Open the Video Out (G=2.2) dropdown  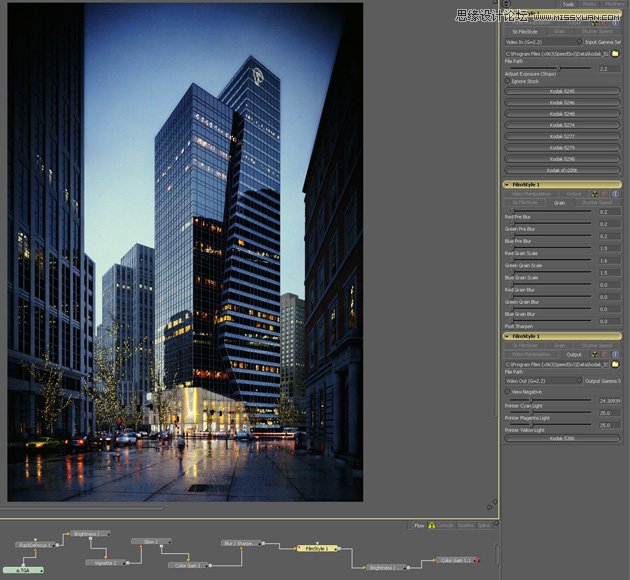544,380
